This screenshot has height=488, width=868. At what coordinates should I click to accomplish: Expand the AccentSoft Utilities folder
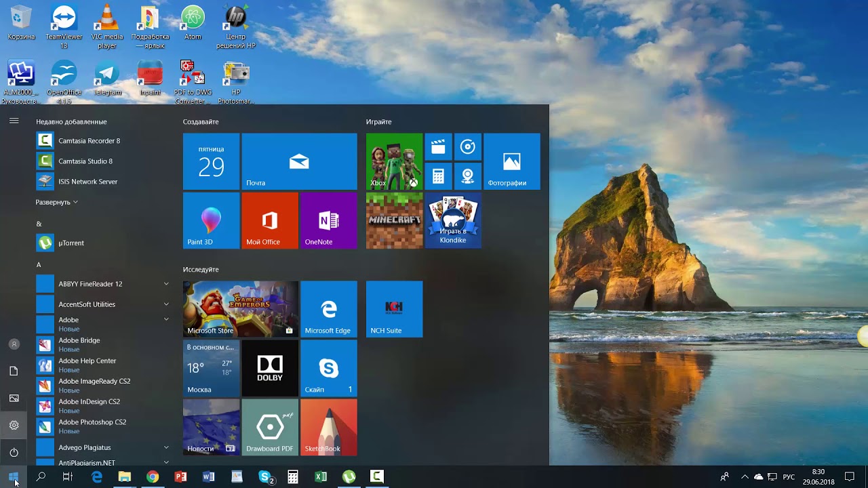tap(103, 304)
